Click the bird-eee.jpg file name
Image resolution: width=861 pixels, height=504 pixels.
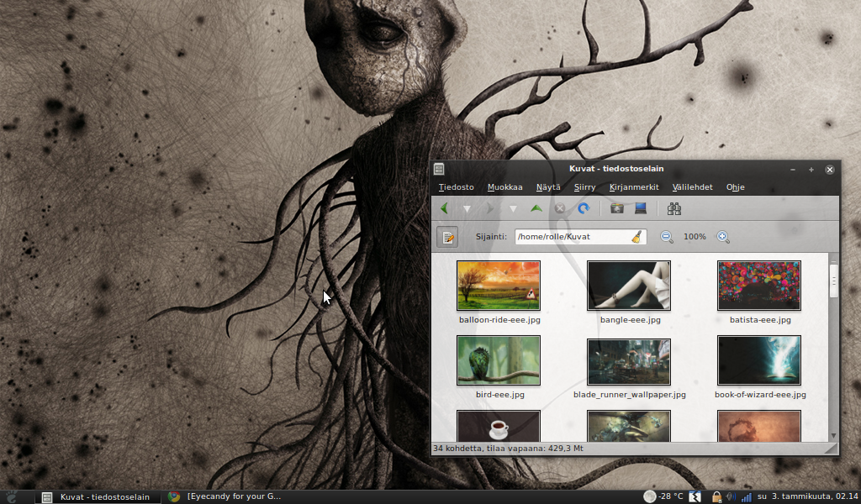[x=500, y=394]
